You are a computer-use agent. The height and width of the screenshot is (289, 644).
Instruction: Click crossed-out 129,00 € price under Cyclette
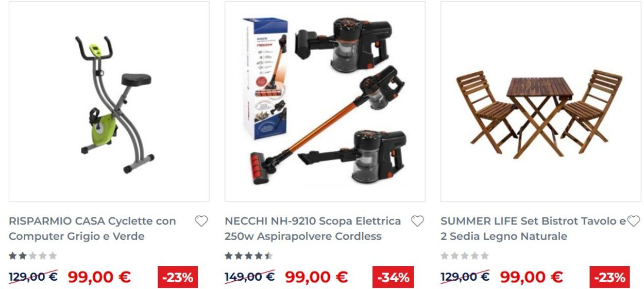[33, 277]
